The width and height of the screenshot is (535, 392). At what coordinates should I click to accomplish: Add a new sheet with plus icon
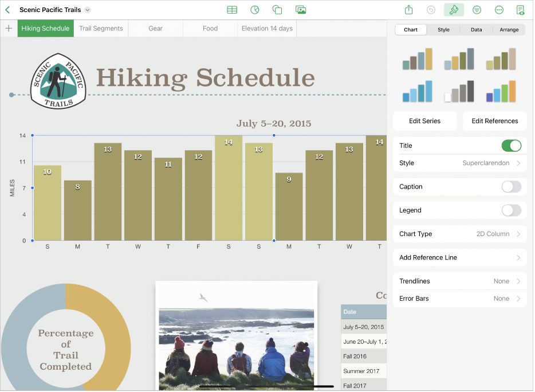(9, 29)
